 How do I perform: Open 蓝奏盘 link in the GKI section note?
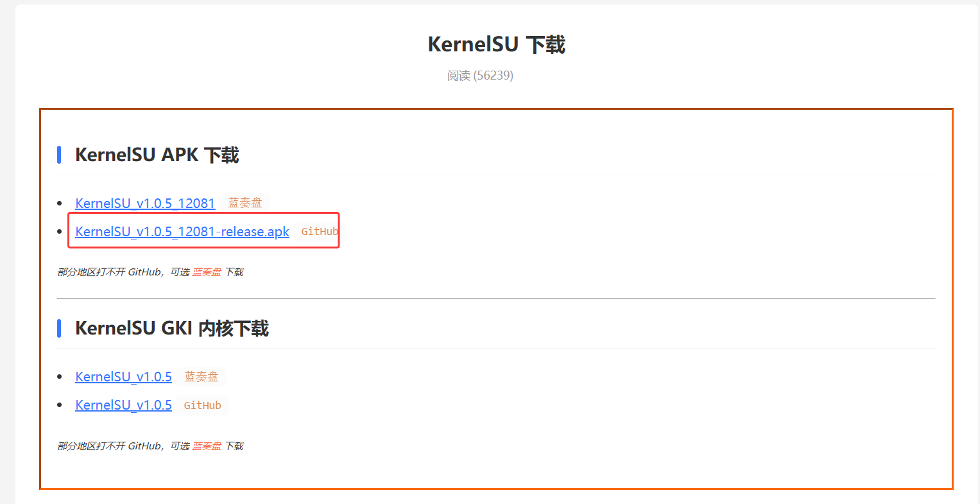click(207, 446)
